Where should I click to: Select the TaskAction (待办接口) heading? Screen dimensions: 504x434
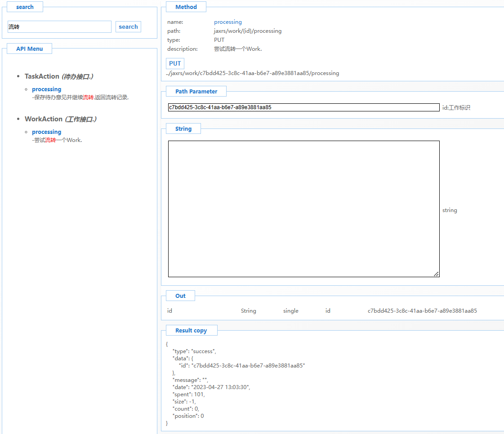tap(59, 76)
